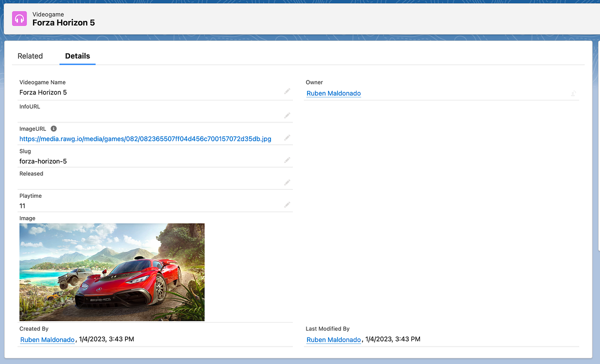Click the Videogame record headphones icon

pyautogui.click(x=19, y=18)
